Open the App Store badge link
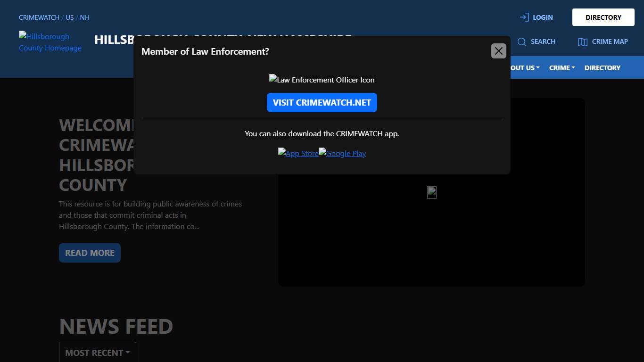 (298, 153)
